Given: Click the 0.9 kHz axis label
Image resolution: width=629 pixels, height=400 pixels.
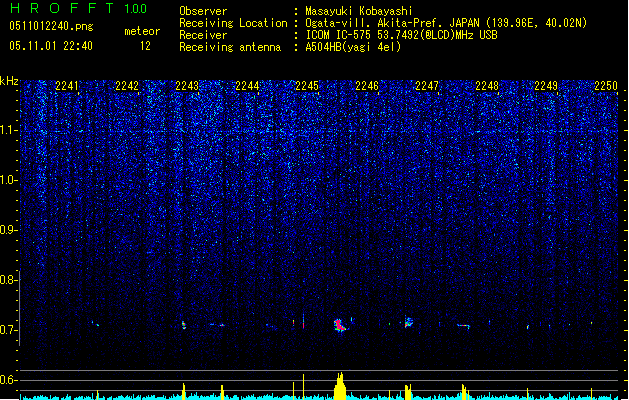Looking at the screenshot, I should coord(8,230).
